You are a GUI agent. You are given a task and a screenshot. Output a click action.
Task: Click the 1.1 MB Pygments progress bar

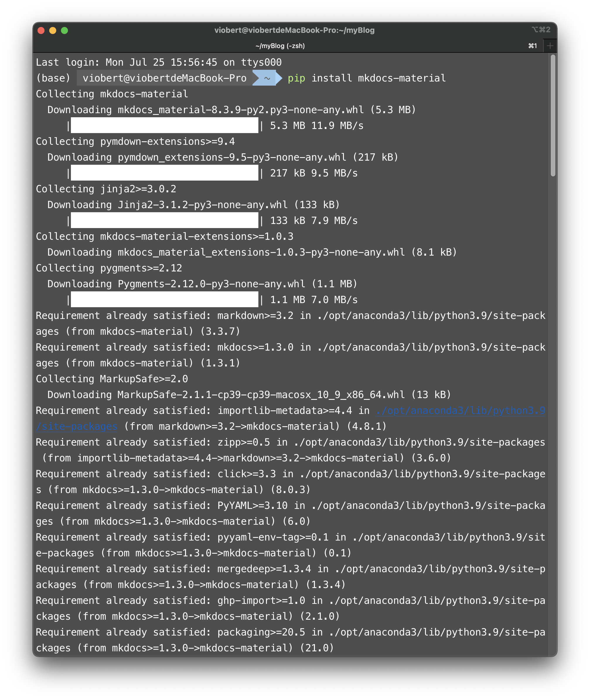tap(165, 300)
